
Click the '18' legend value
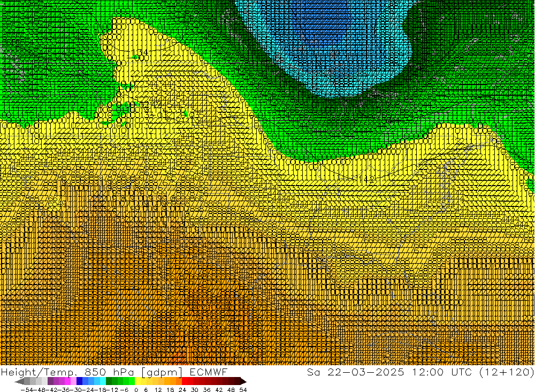tap(170, 390)
